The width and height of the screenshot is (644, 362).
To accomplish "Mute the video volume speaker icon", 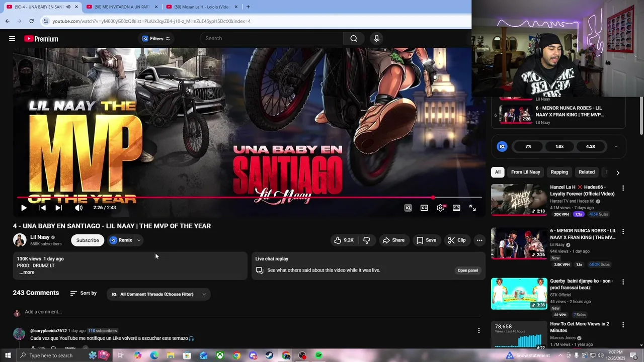I will (78, 208).
